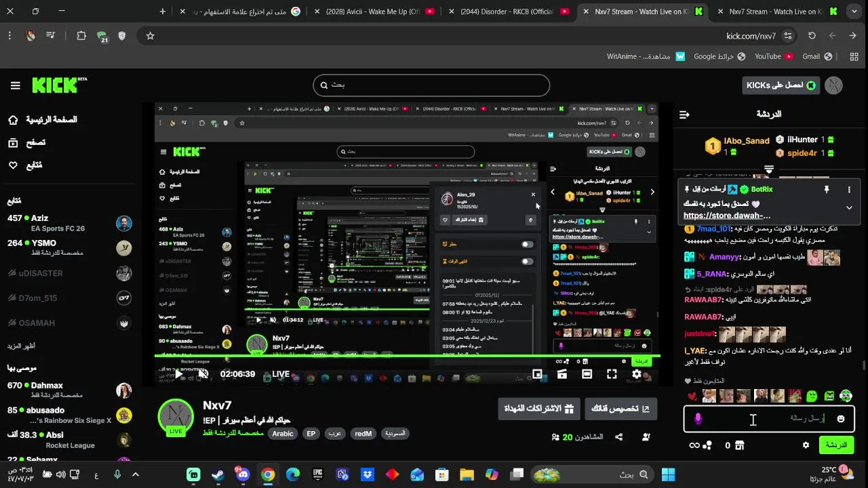This screenshot has width=868, height=488.
Task: Select the red heart emote
Action: (x=692, y=396)
